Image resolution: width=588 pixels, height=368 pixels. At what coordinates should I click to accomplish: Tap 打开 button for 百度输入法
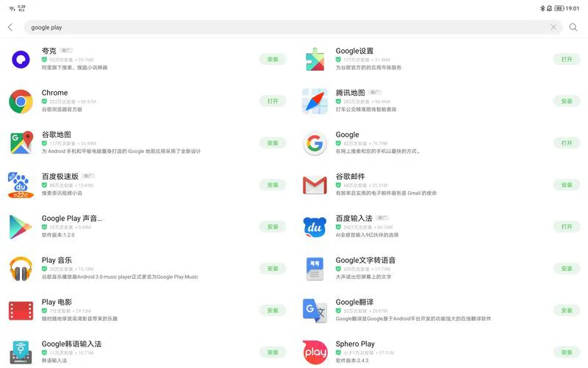pyautogui.click(x=567, y=227)
